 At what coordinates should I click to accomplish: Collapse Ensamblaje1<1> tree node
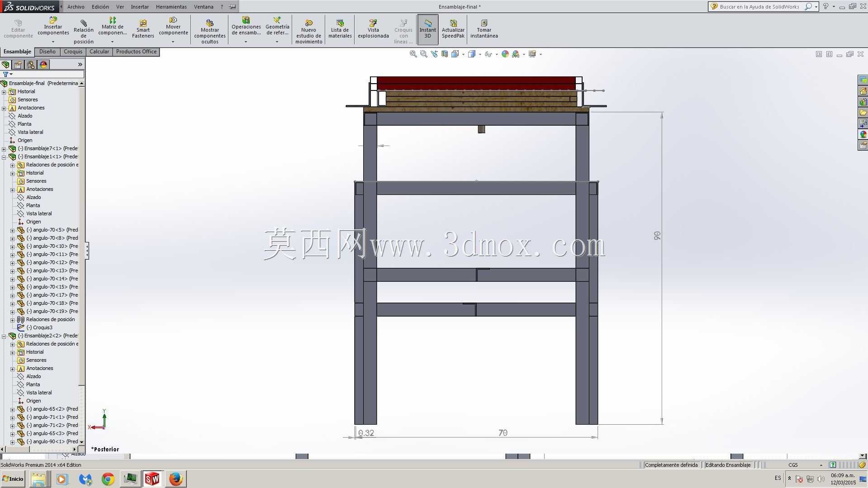[x=4, y=157]
